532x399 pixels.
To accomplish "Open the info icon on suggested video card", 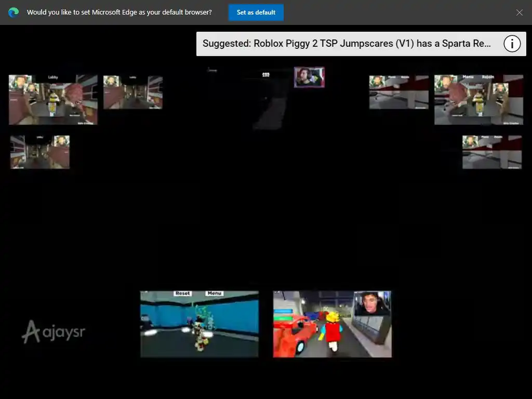I will click(x=512, y=44).
